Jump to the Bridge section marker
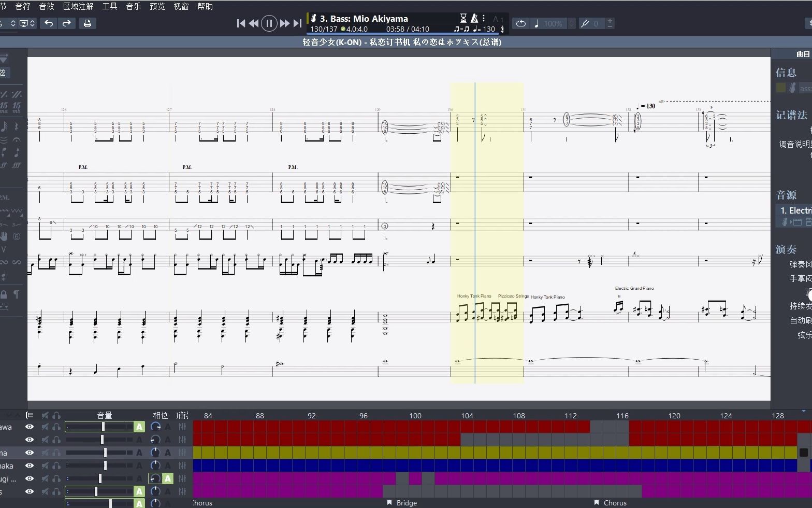812x508 pixels. [402, 503]
